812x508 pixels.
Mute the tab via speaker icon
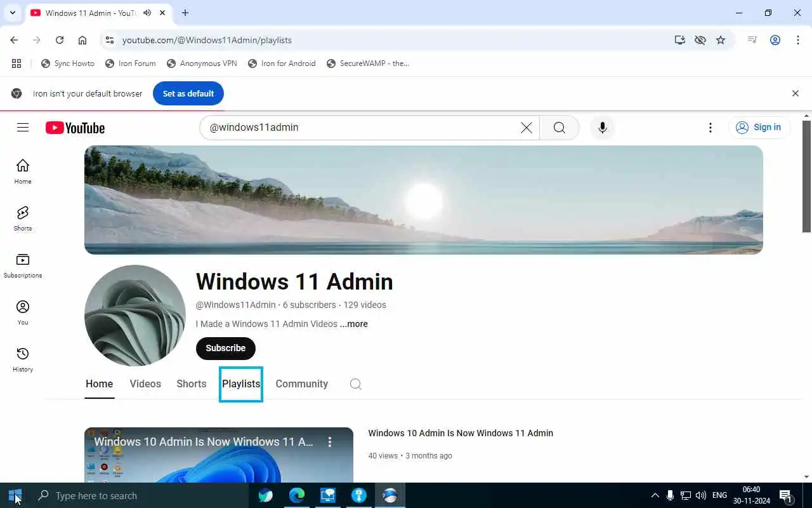147,13
